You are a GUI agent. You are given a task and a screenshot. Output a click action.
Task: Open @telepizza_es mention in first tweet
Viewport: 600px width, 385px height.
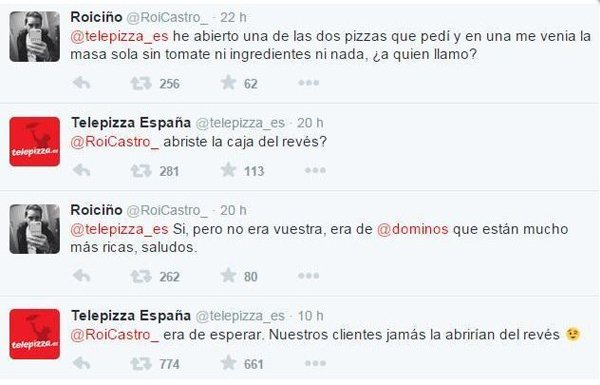[x=119, y=36]
